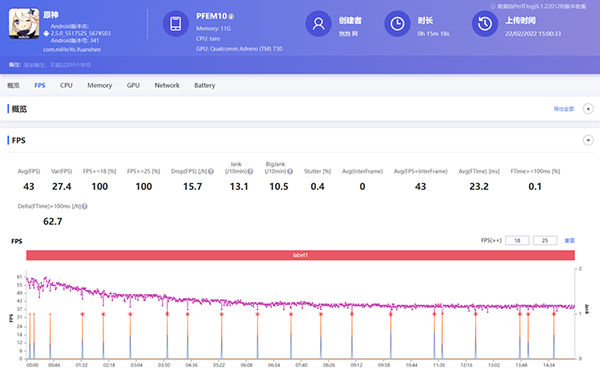The image size is (600, 369).
Task: Click the creator user profile icon
Action: click(x=318, y=24)
